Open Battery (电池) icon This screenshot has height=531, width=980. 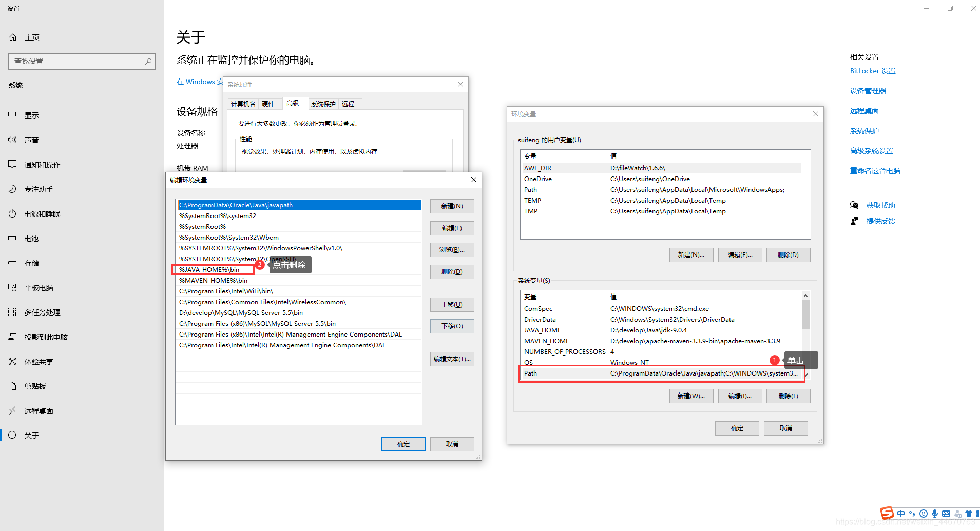[12, 238]
